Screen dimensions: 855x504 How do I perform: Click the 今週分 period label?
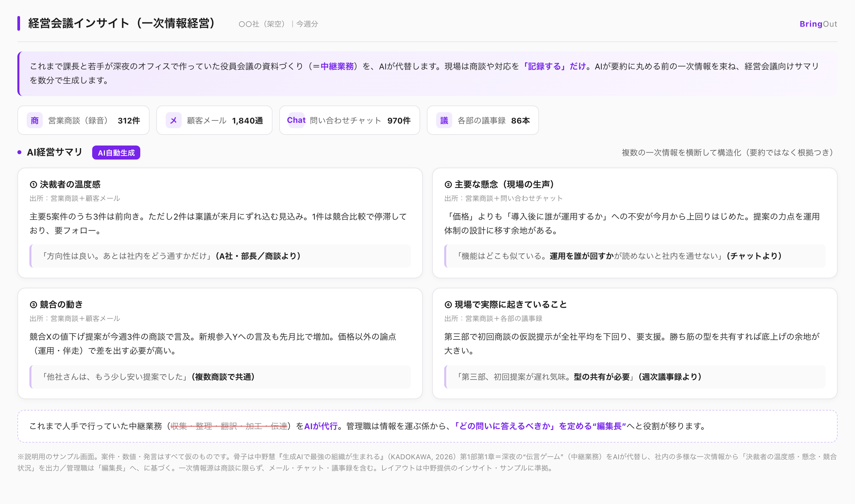tap(307, 24)
